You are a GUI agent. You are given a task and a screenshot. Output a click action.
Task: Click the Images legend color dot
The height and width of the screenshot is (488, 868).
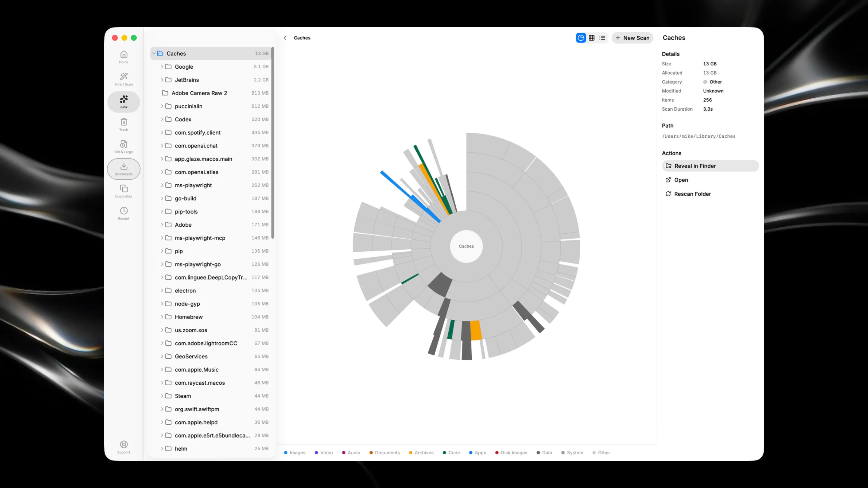tap(286, 453)
